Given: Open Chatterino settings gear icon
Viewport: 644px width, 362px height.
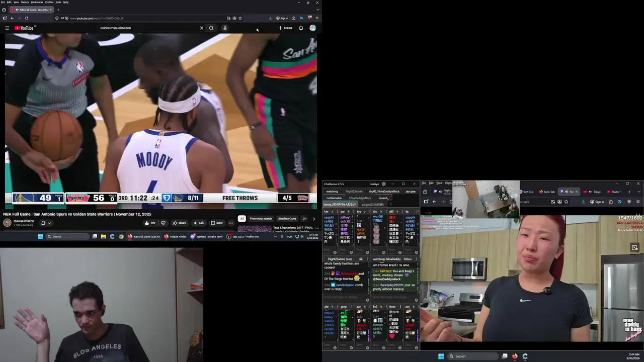Looking at the screenshot, I should [x=384, y=184].
